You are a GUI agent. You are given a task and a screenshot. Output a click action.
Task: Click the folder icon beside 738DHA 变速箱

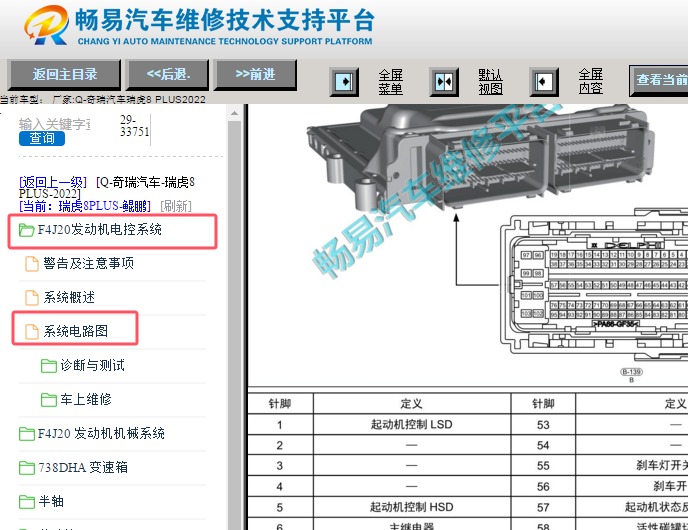tap(27, 468)
